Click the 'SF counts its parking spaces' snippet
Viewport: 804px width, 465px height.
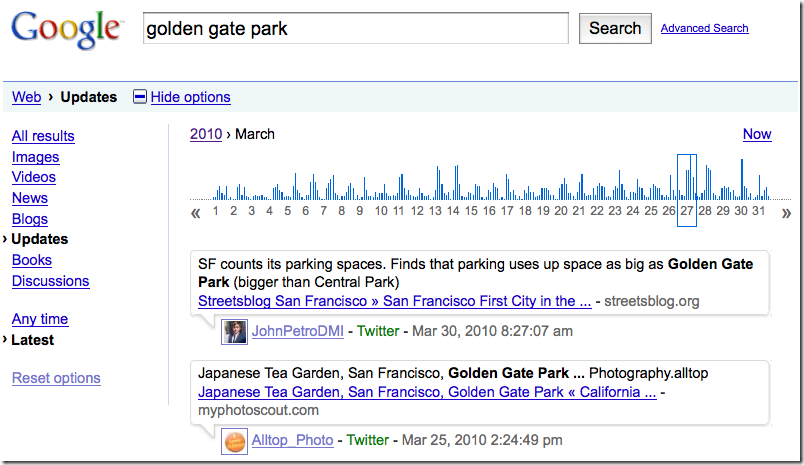click(475, 273)
